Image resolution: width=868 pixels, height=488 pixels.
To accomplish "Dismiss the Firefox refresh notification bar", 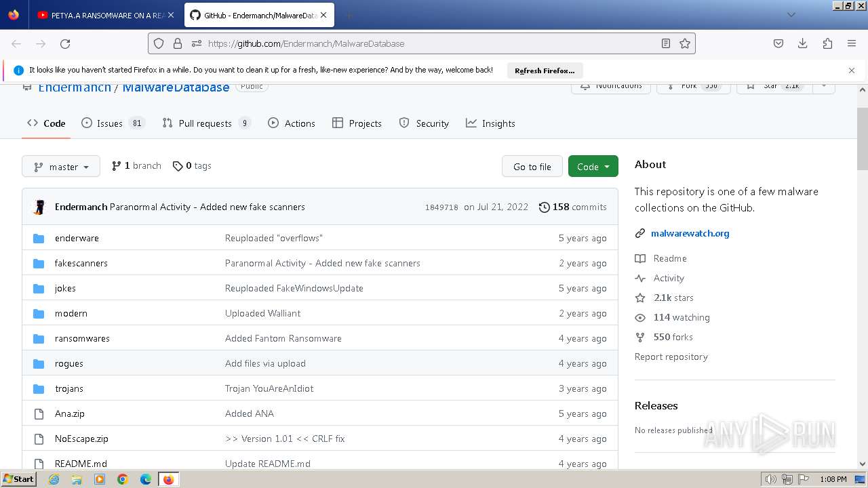I will 852,70.
